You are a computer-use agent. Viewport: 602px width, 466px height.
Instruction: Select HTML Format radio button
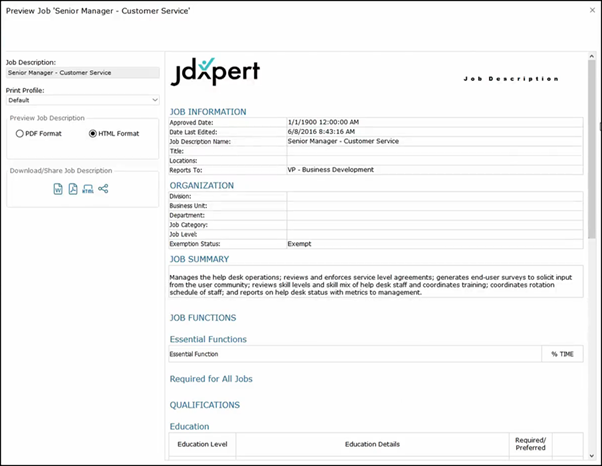tap(94, 133)
